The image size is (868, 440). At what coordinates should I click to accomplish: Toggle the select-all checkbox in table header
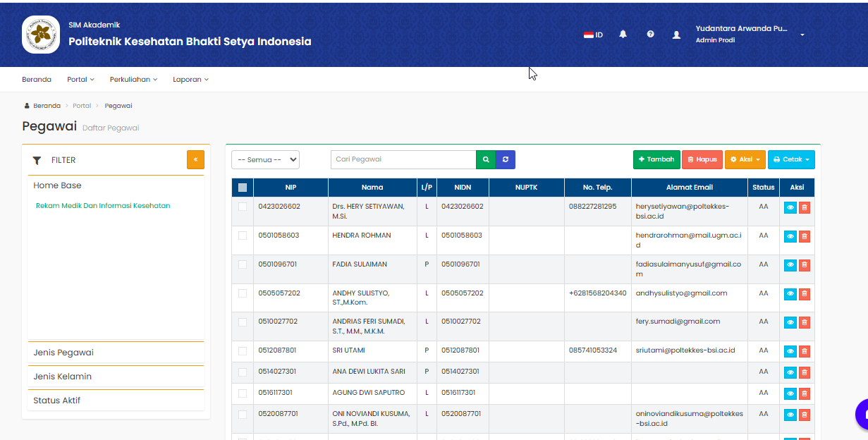pos(243,188)
